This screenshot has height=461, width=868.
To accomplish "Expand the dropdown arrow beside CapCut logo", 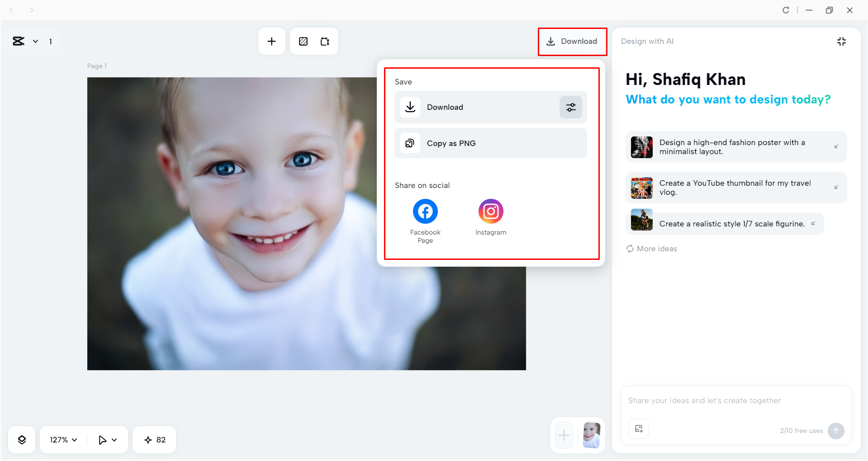I will coord(35,42).
